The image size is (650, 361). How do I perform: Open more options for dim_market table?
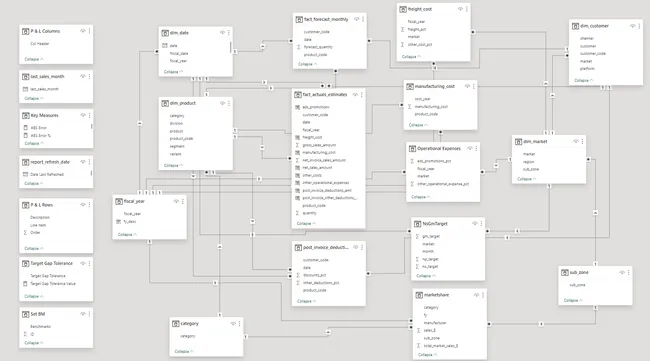click(582, 142)
